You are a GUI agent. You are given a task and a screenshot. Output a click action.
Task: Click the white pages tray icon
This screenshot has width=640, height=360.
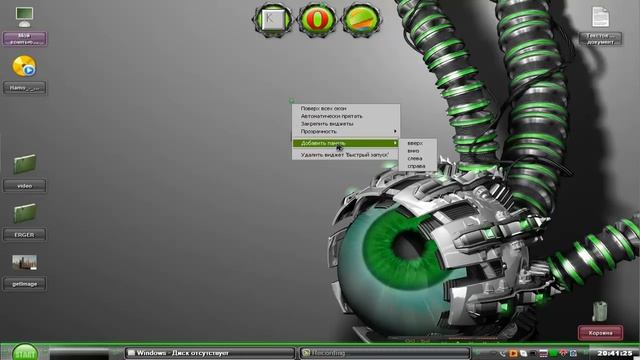pos(523,353)
